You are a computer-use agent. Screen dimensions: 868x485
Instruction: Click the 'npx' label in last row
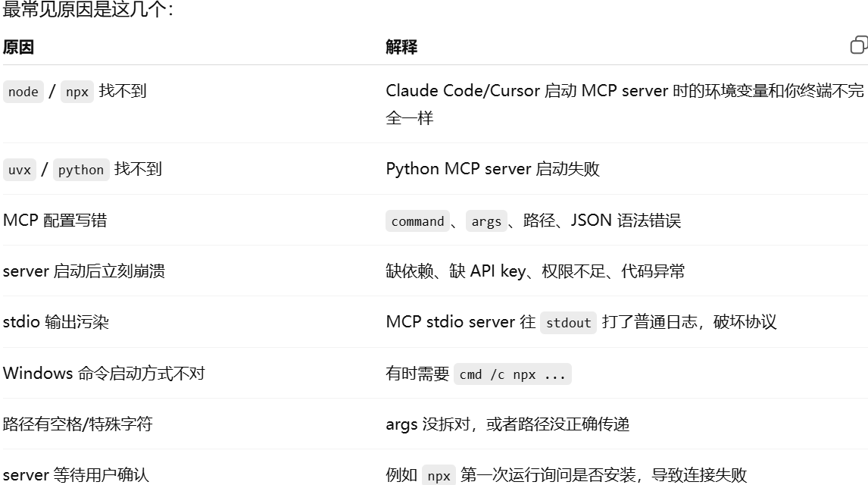439,476
